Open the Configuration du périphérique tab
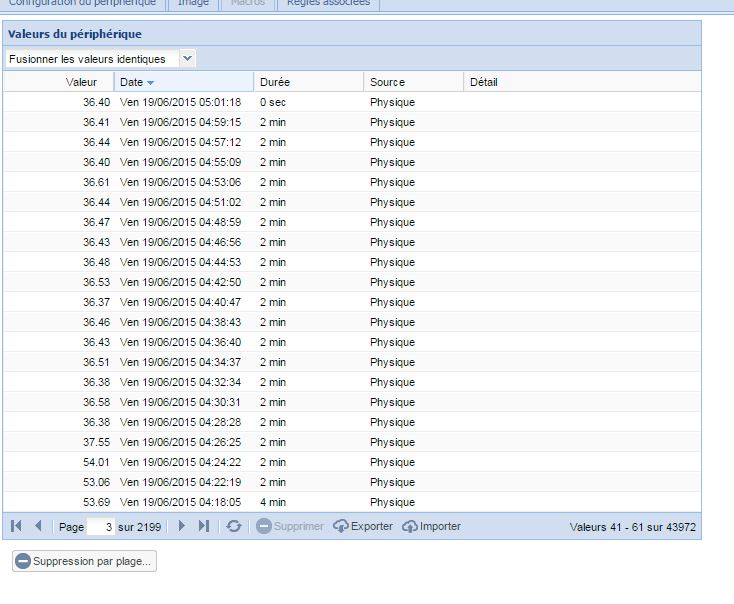 pos(82,3)
